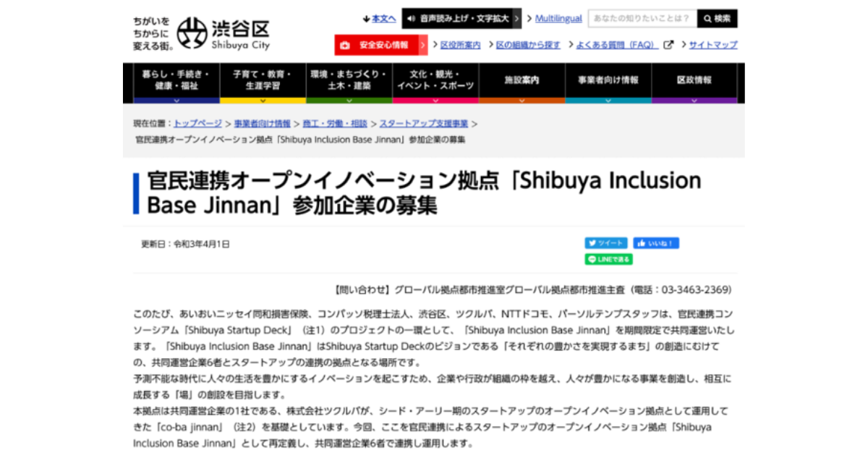
Task: Click the Twitter tweet share button
Action: [x=605, y=243]
